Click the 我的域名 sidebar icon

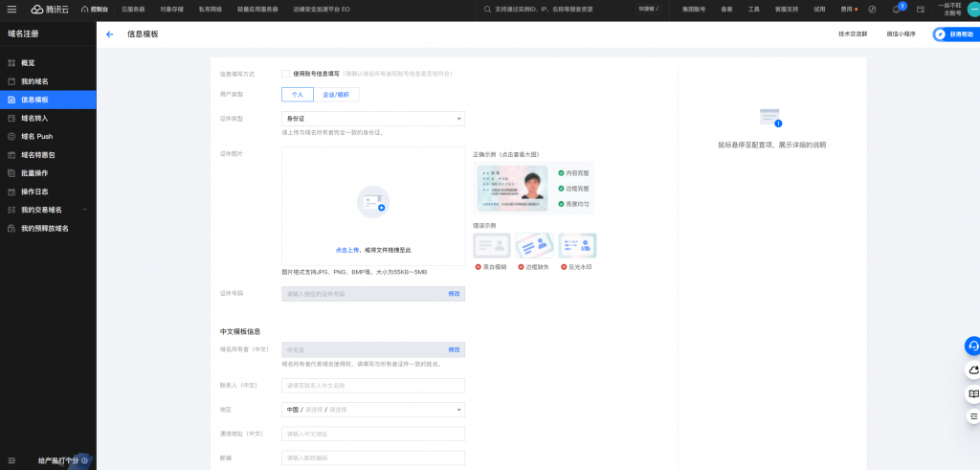pyautogui.click(x=11, y=81)
